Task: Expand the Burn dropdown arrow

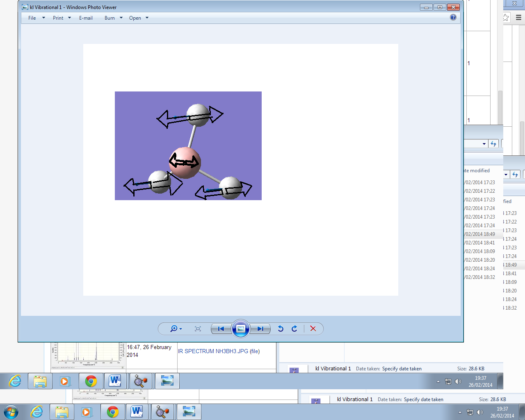Action: coord(121,18)
